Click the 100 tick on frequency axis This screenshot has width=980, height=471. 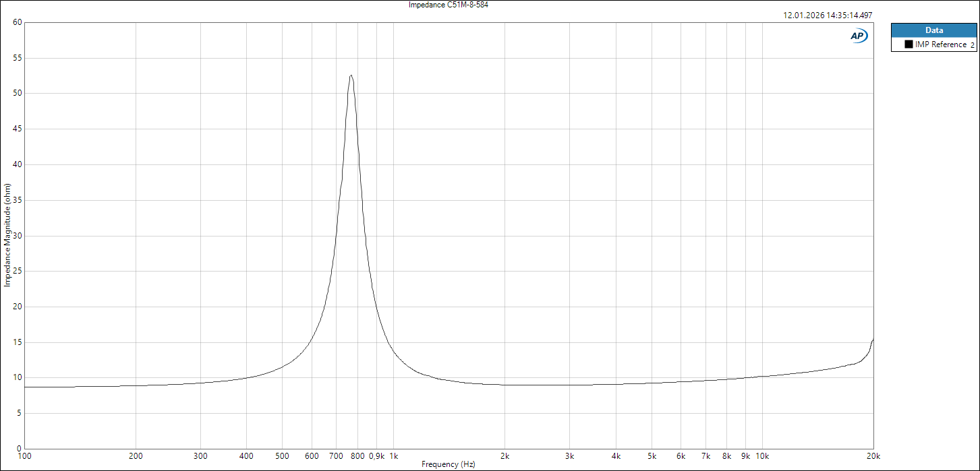(x=24, y=456)
